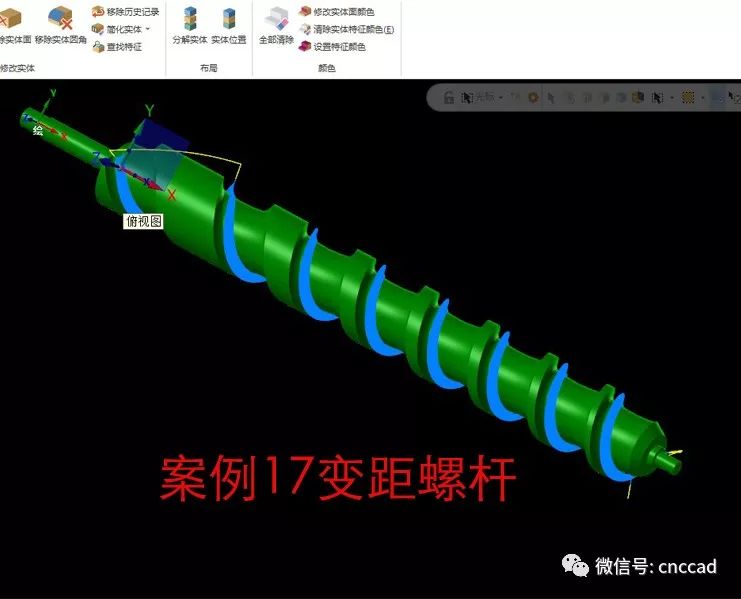Open 查找特征 (find features)
This screenshot has width=741, height=599.
(117, 47)
